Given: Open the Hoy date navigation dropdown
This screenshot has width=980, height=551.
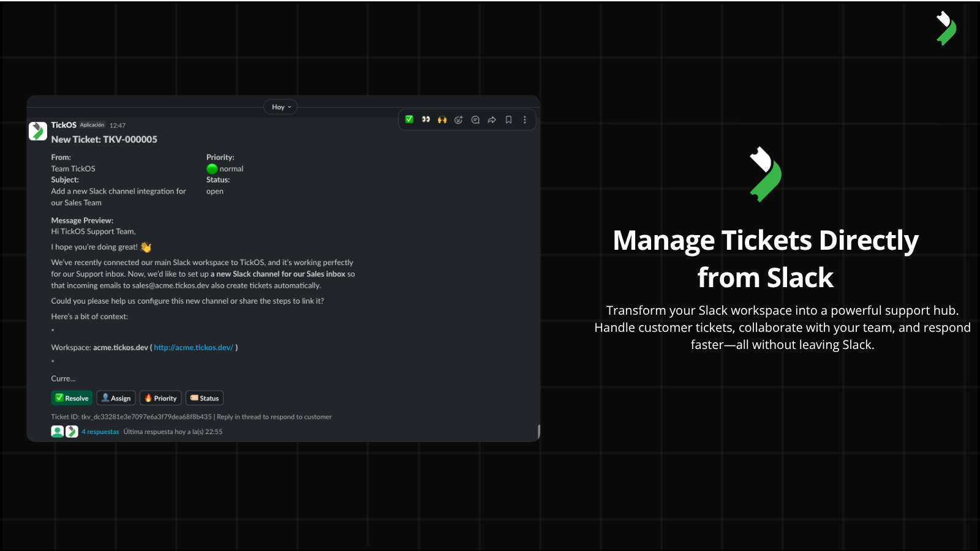Looking at the screenshot, I should (280, 107).
